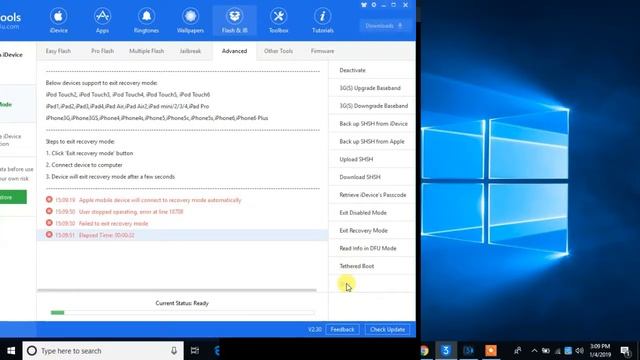Switch to the Other Tools tab

tap(278, 51)
